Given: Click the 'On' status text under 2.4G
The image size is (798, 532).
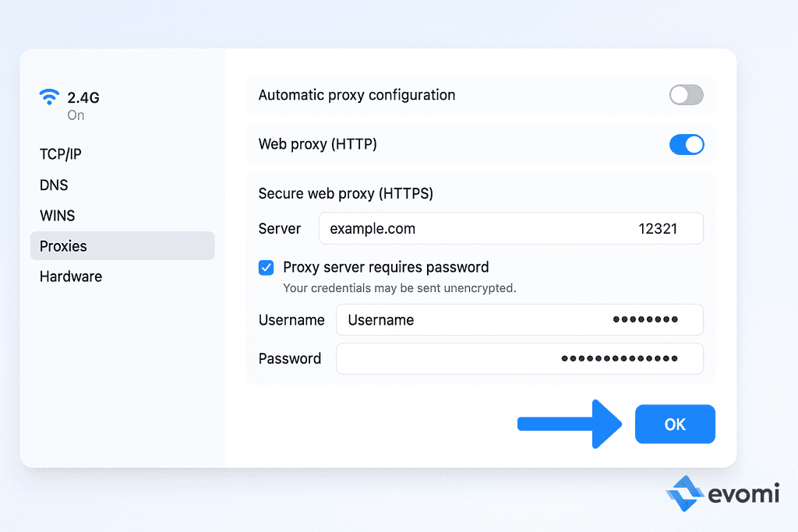Looking at the screenshot, I should [x=75, y=115].
